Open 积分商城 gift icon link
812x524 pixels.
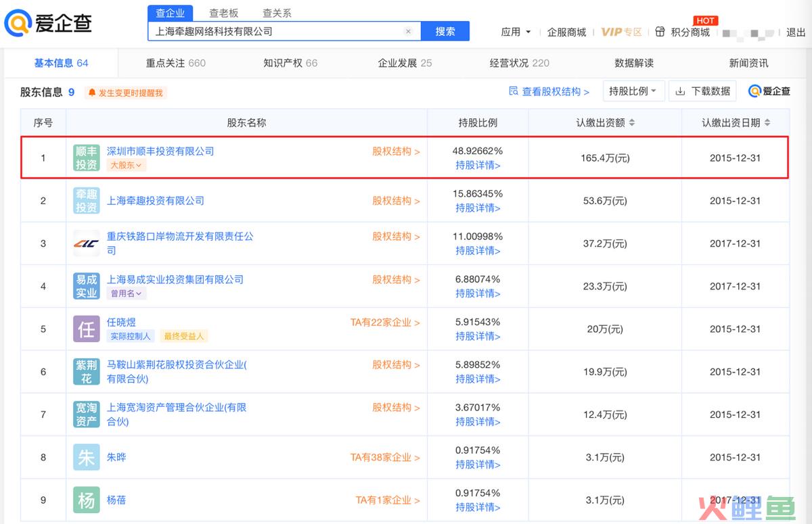pos(660,32)
